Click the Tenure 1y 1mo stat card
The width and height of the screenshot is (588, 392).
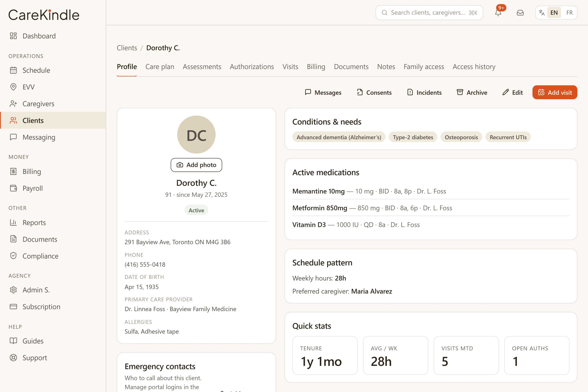pyautogui.click(x=325, y=356)
